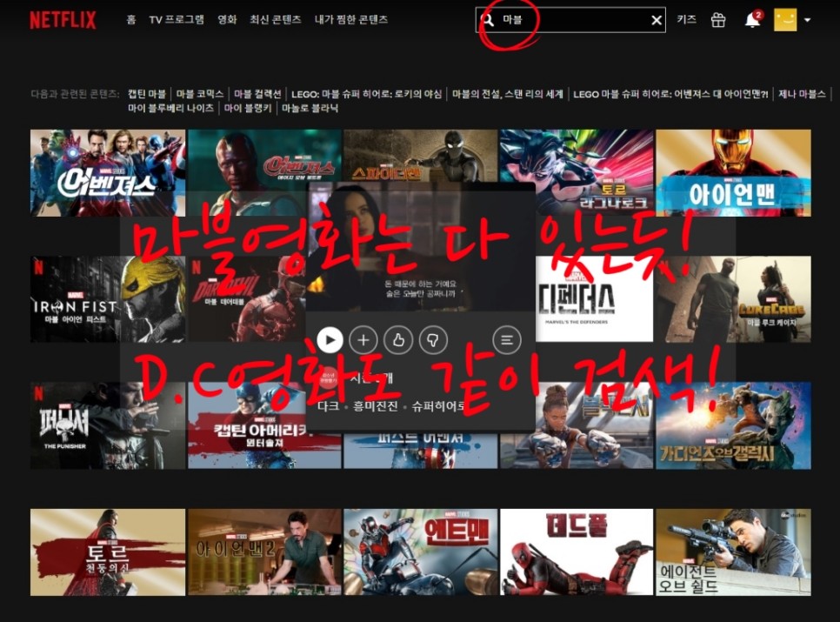840x622 pixels.
Task: Open 영화 menu
Action: pos(227,20)
